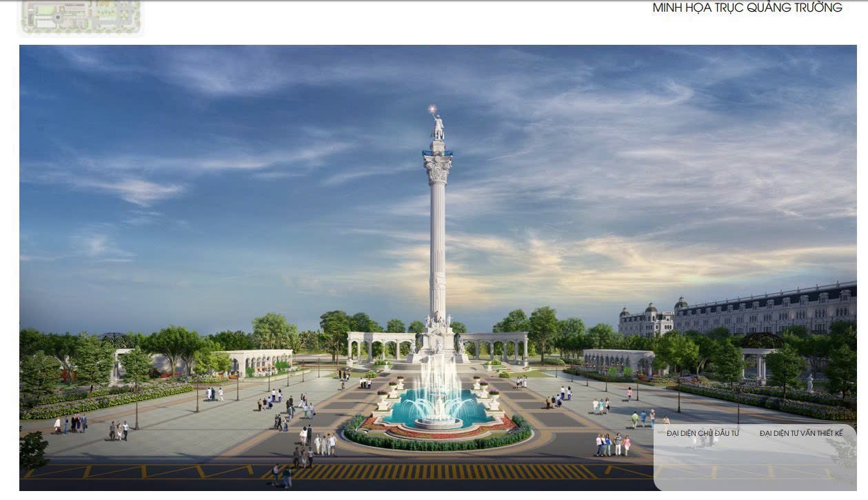Open the site plan thumbnail map

[x=81, y=17]
